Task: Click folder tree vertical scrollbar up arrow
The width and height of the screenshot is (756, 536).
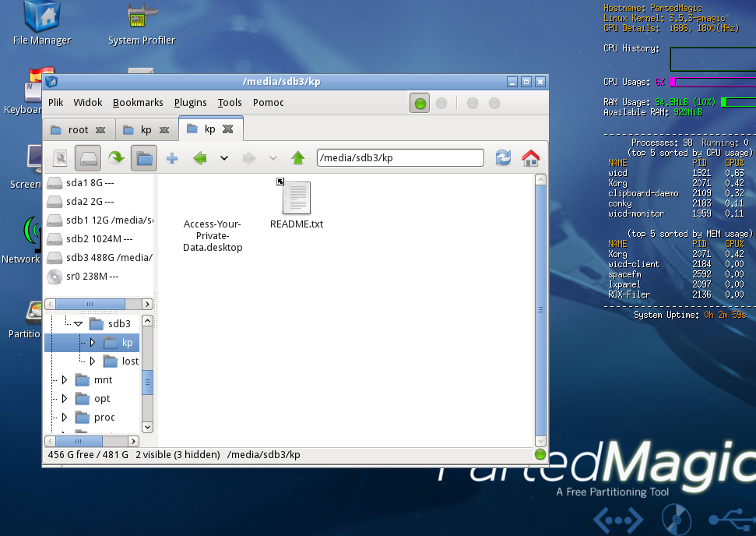Action: click(147, 321)
